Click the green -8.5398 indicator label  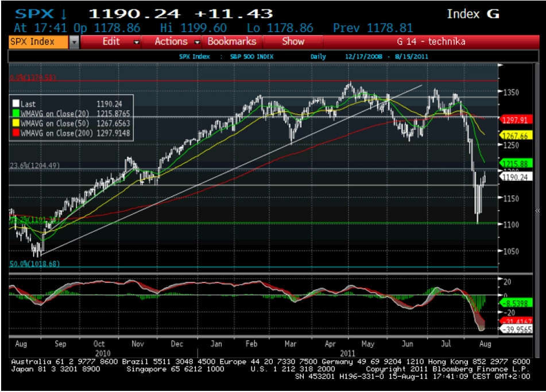(516, 303)
